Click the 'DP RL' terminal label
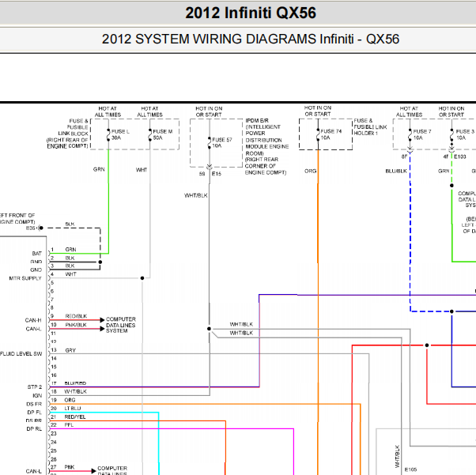This screenshot has height=475, width=476. tap(34, 429)
